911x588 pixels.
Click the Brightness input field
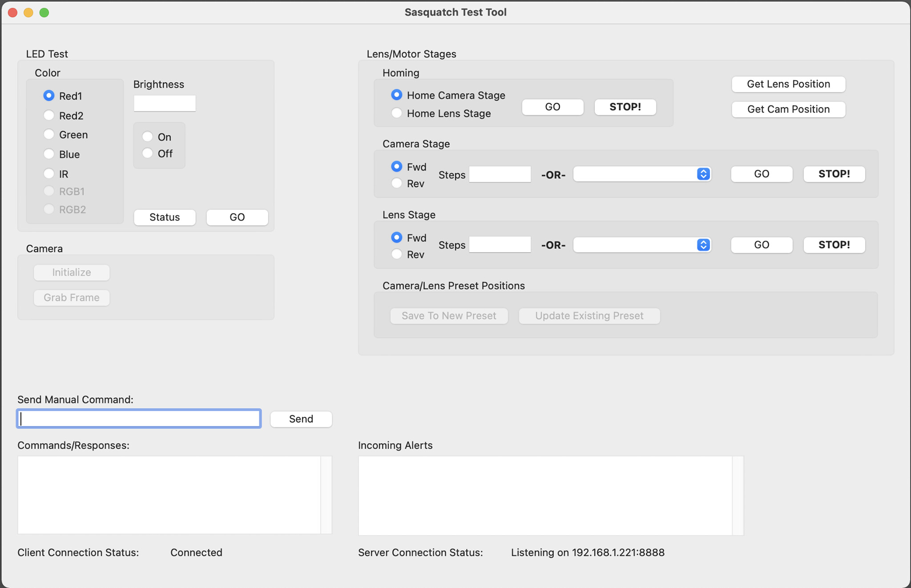pos(165,103)
